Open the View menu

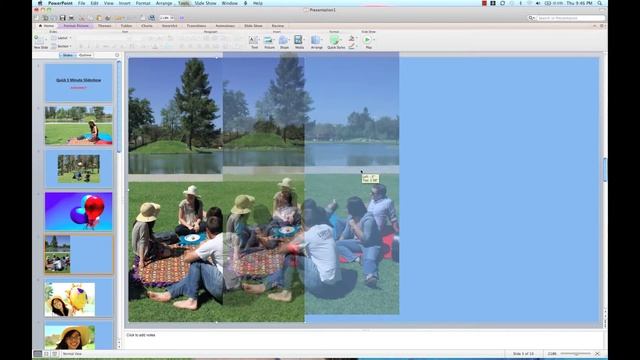coord(109,3)
